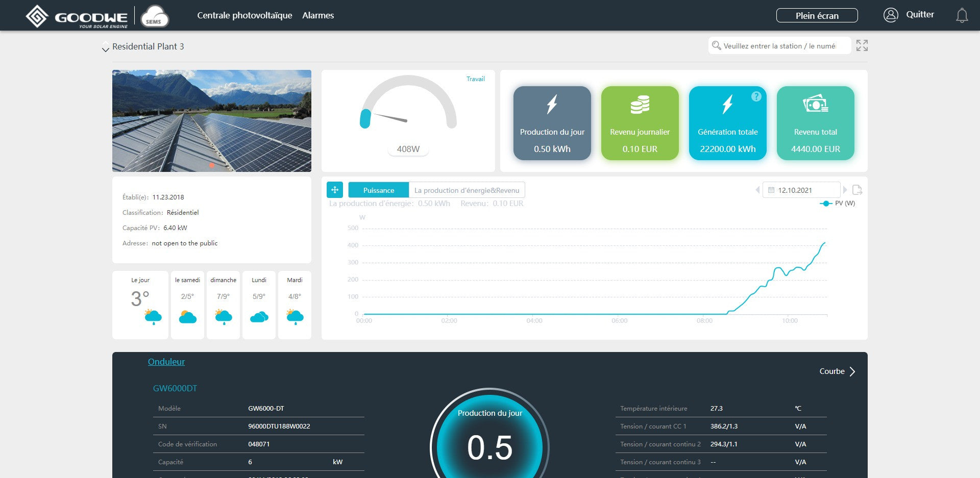
Task: Click Lundi cloudy weather icon
Action: (x=259, y=317)
